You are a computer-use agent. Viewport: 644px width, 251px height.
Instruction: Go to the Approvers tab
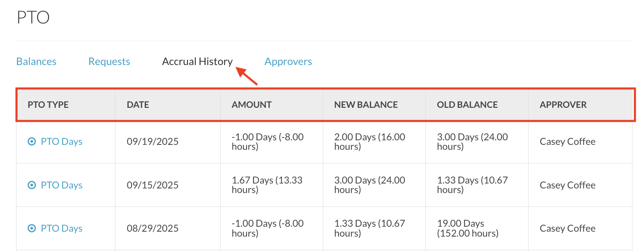(288, 61)
